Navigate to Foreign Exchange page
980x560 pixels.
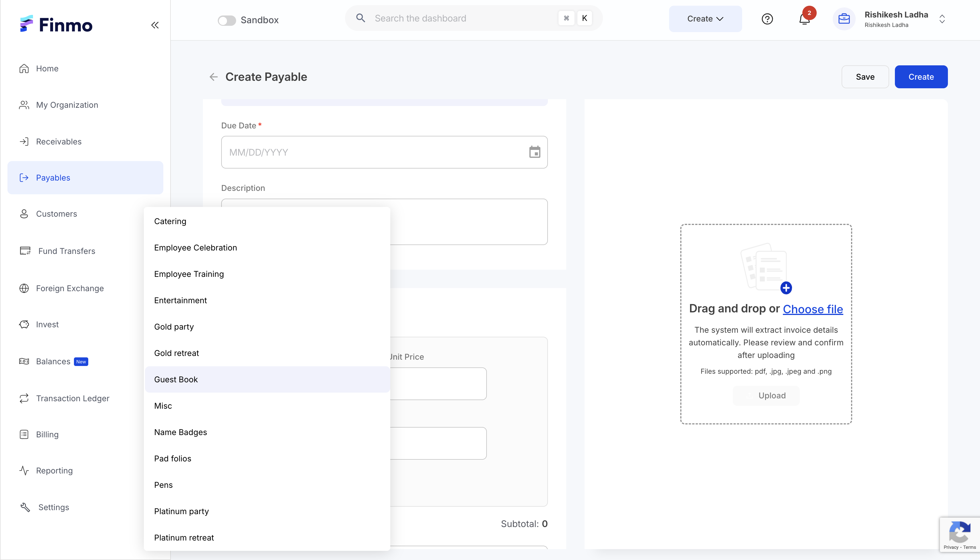click(70, 288)
